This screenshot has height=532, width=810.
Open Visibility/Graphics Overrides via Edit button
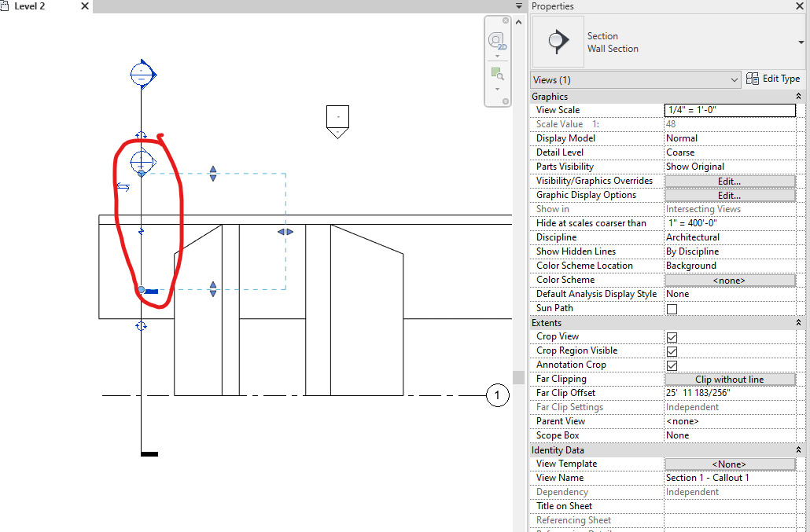[x=730, y=181]
